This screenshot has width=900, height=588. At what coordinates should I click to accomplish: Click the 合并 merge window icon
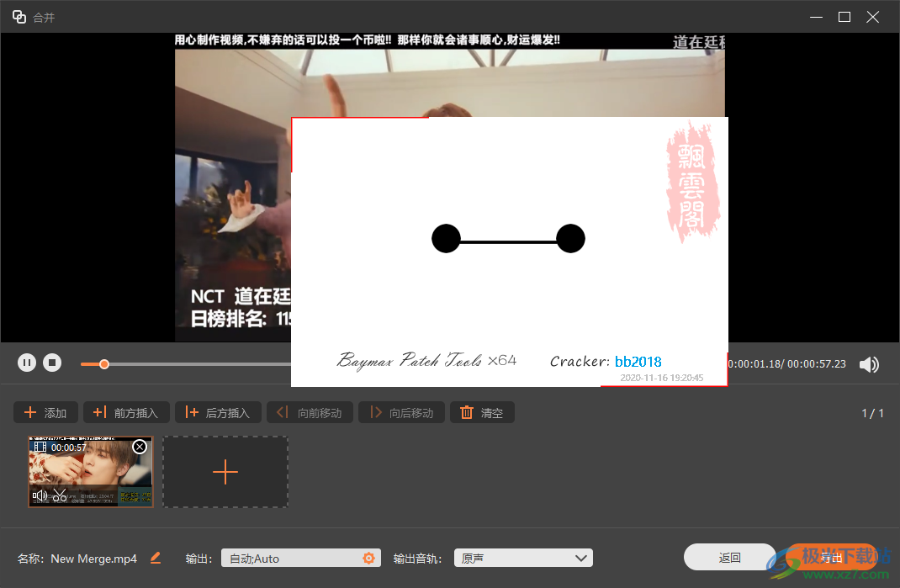click(19, 17)
